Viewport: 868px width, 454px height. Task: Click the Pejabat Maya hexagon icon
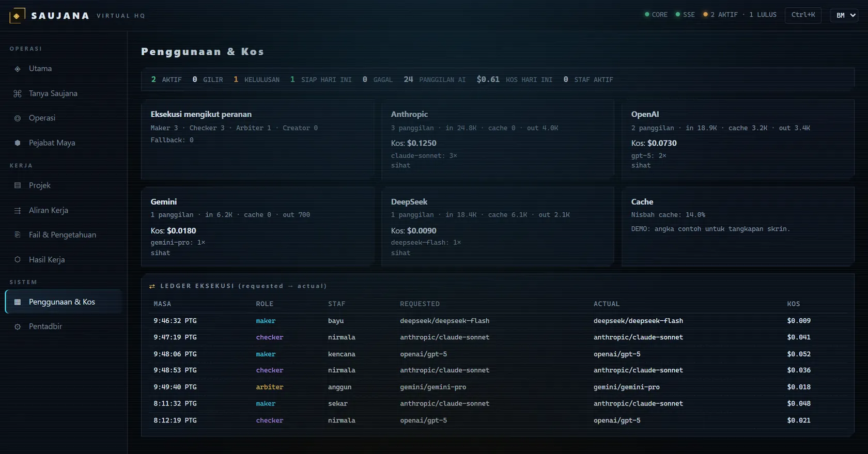[18, 143]
